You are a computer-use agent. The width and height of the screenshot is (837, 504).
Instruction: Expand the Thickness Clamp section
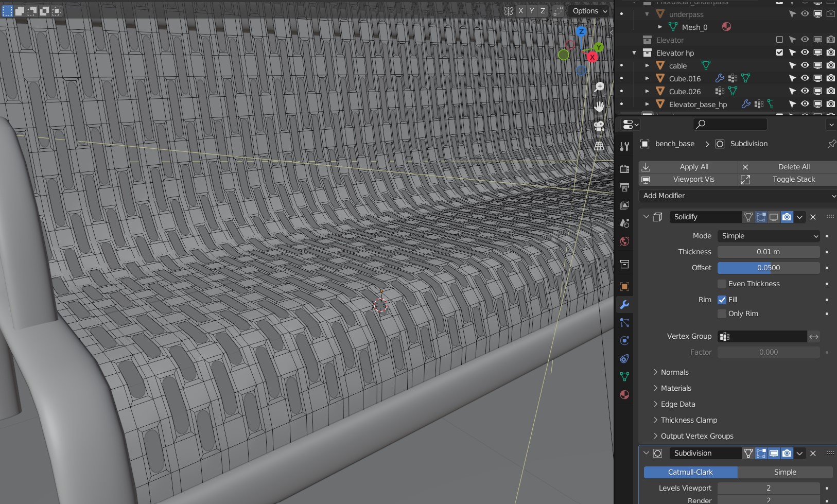pyautogui.click(x=689, y=420)
